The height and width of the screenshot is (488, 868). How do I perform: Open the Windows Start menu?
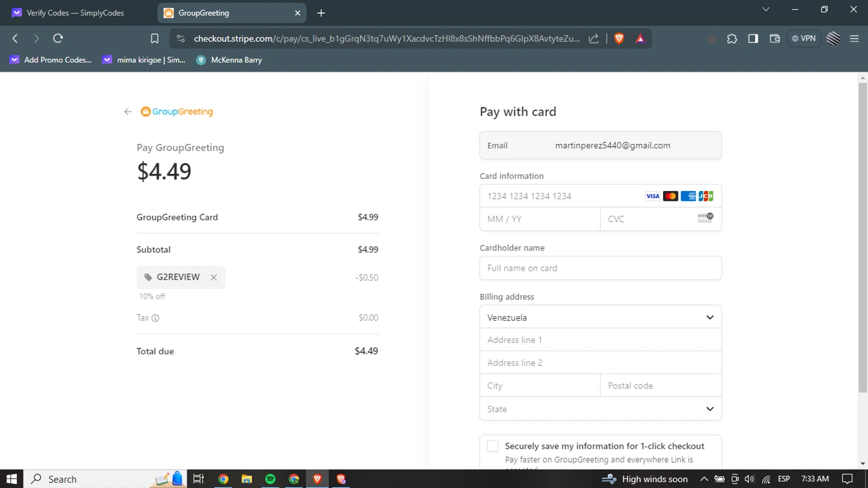[x=12, y=479]
